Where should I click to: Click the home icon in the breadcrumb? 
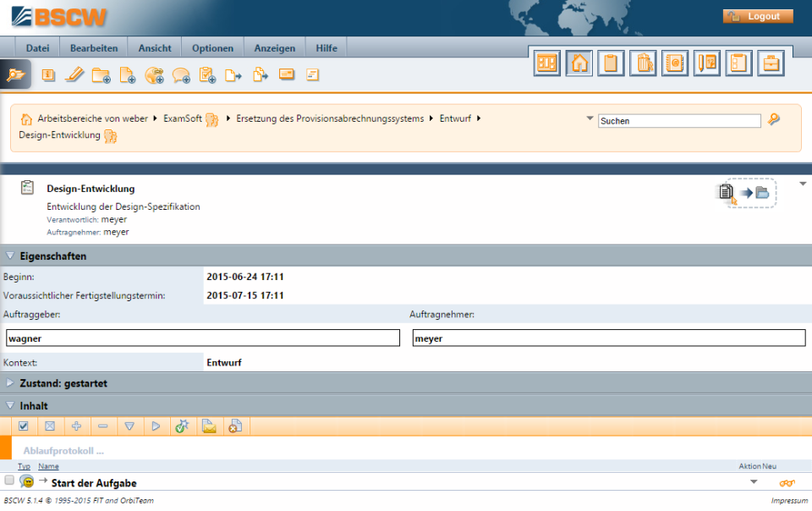[x=26, y=119]
